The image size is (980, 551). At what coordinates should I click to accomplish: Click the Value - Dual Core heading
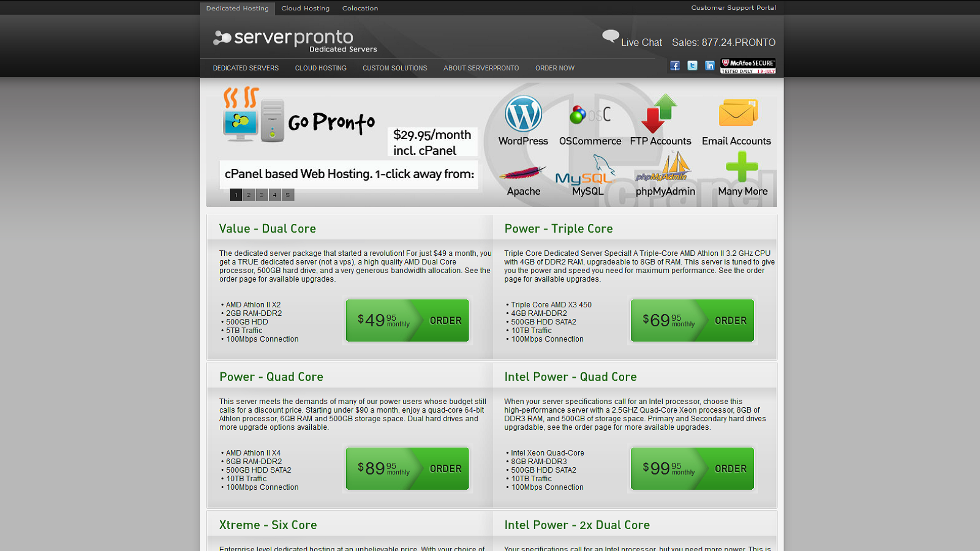point(268,228)
